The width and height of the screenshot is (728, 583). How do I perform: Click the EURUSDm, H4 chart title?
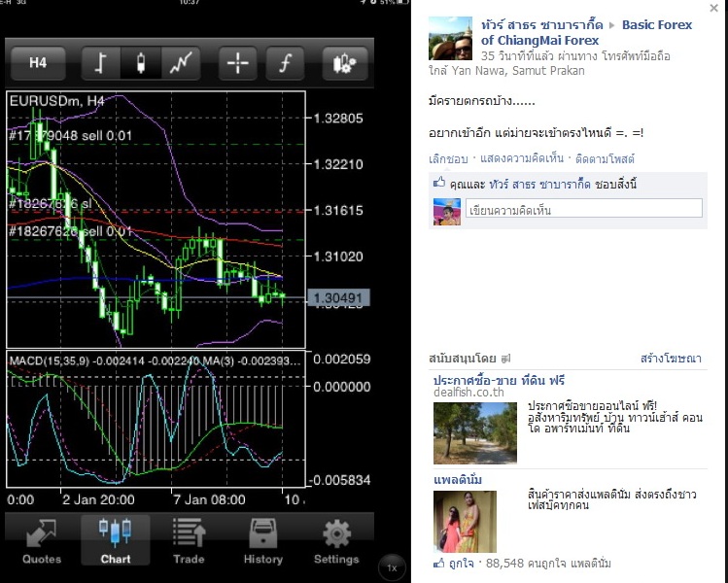click(56, 101)
